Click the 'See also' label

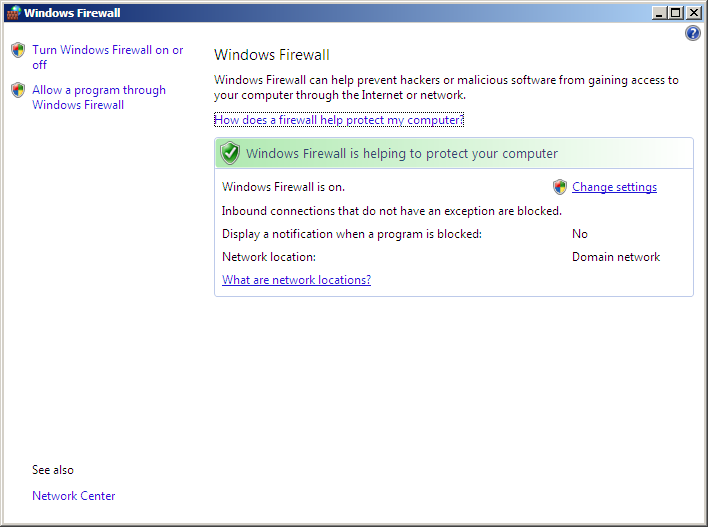(x=53, y=470)
